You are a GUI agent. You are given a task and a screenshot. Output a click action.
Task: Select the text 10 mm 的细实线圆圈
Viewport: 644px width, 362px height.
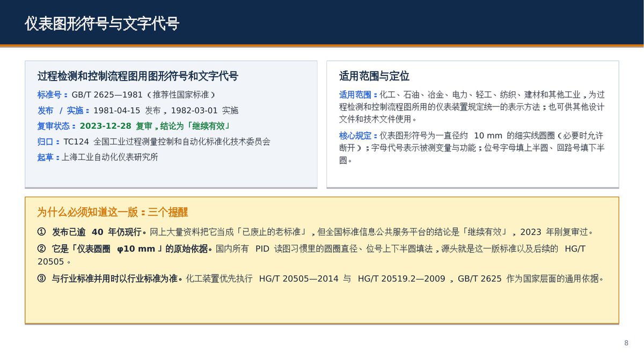click(x=514, y=135)
